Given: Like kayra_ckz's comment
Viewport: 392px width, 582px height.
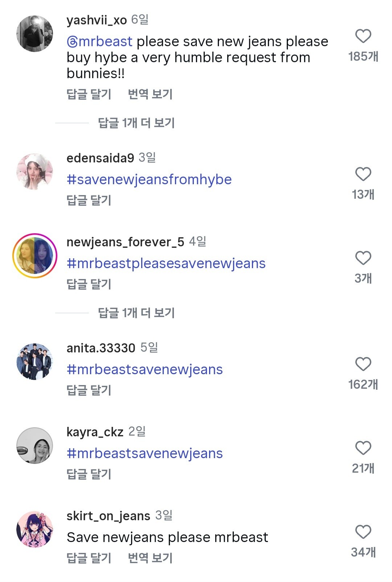Looking at the screenshot, I should coord(363,448).
